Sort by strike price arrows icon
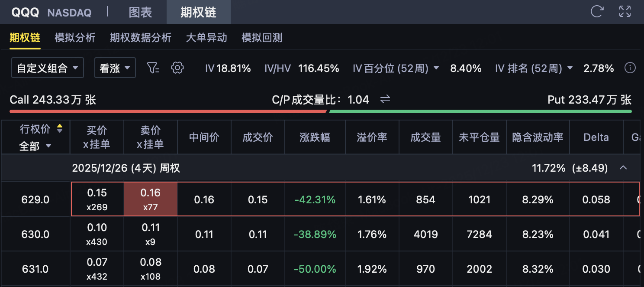 point(60,128)
